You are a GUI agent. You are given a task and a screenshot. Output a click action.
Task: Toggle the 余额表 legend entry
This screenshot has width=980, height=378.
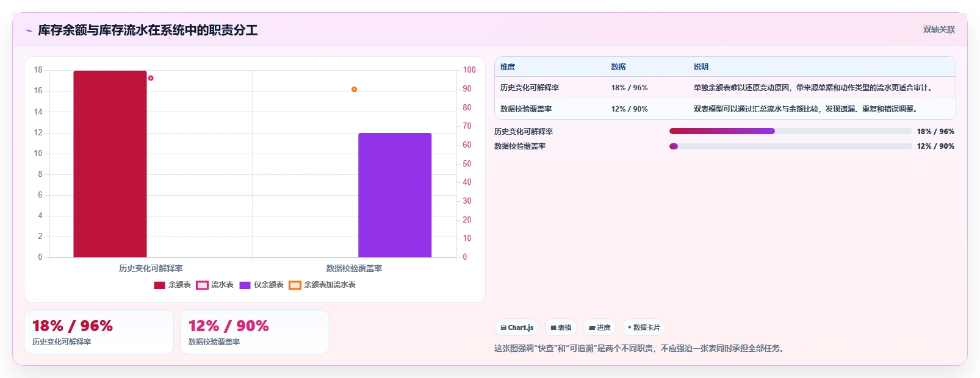[172, 285]
